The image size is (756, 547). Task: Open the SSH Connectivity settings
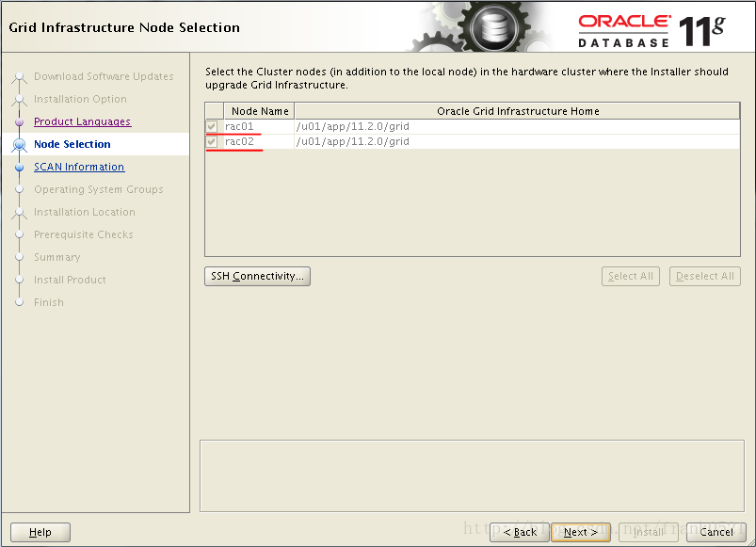(257, 276)
